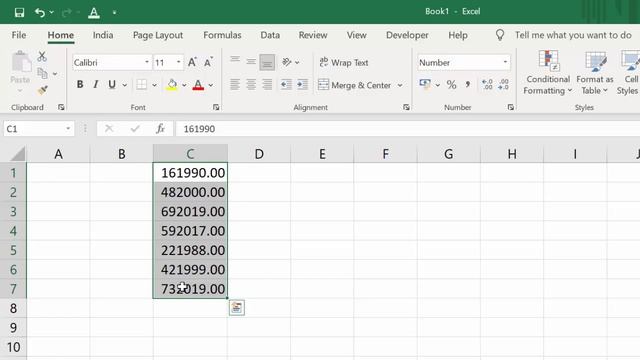This screenshot has height=360, width=640.
Task: Select Middle Align
Action: pos(251,62)
